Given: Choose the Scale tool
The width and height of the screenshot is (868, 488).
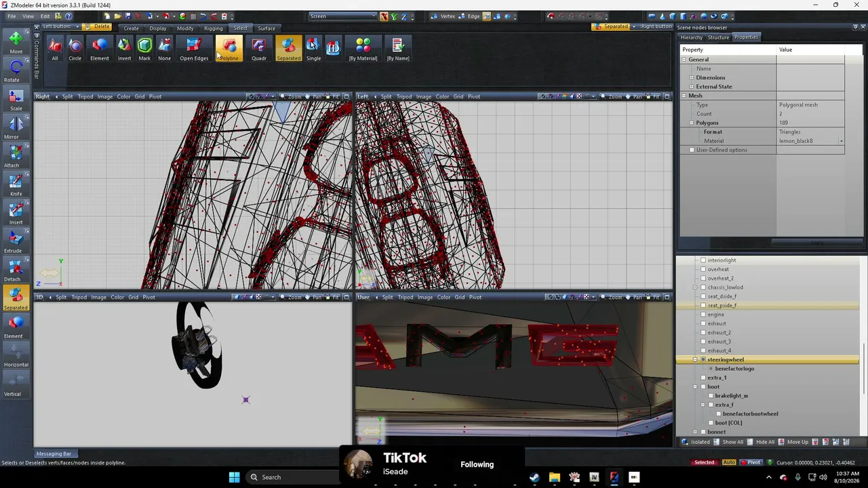Looking at the screenshot, I should (x=16, y=99).
